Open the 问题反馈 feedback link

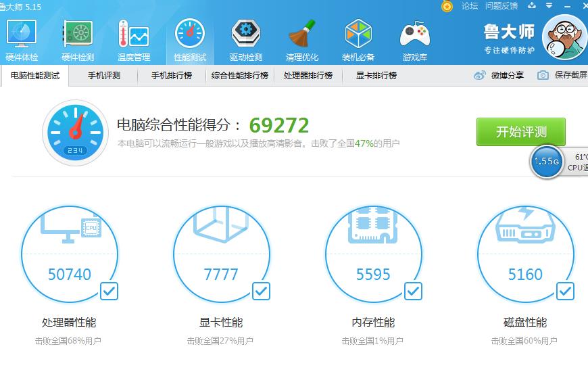(501, 6)
